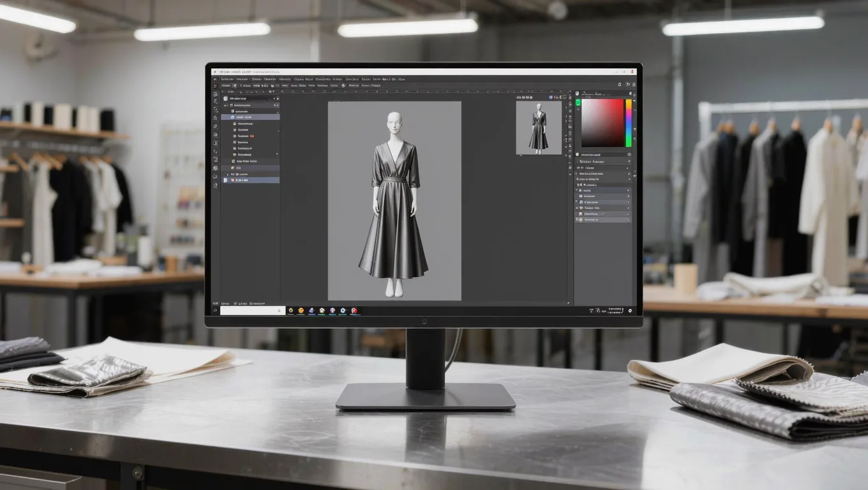Select the bottommost tool in the left vertical toolbar
The width and height of the screenshot is (868, 490).
point(215,186)
